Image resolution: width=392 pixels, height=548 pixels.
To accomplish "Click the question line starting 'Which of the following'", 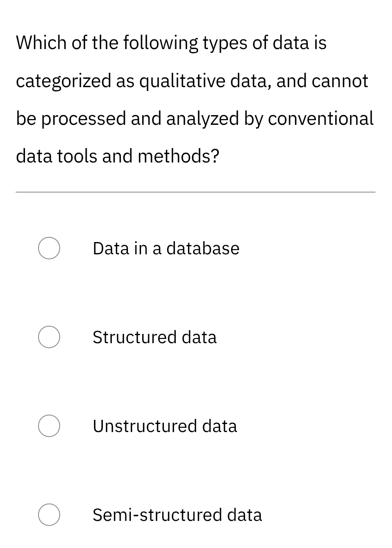I will click(171, 43).
